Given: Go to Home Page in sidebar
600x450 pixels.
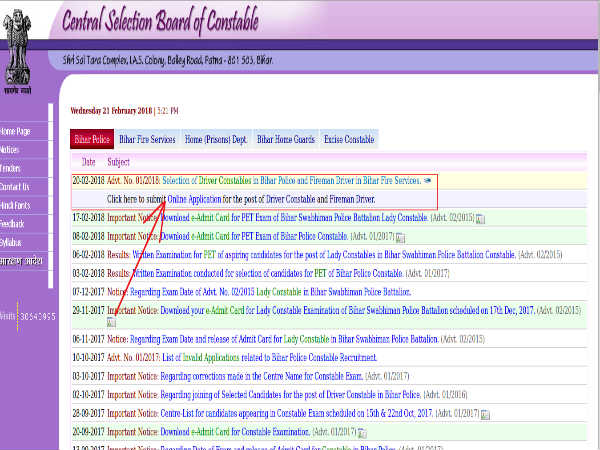Looking at the screenshot, I should pos(15,131).
